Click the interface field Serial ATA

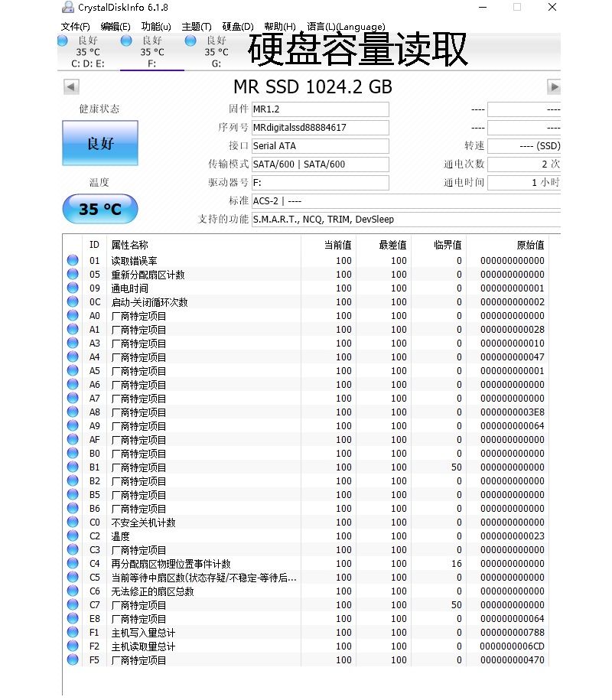(321, 146)
